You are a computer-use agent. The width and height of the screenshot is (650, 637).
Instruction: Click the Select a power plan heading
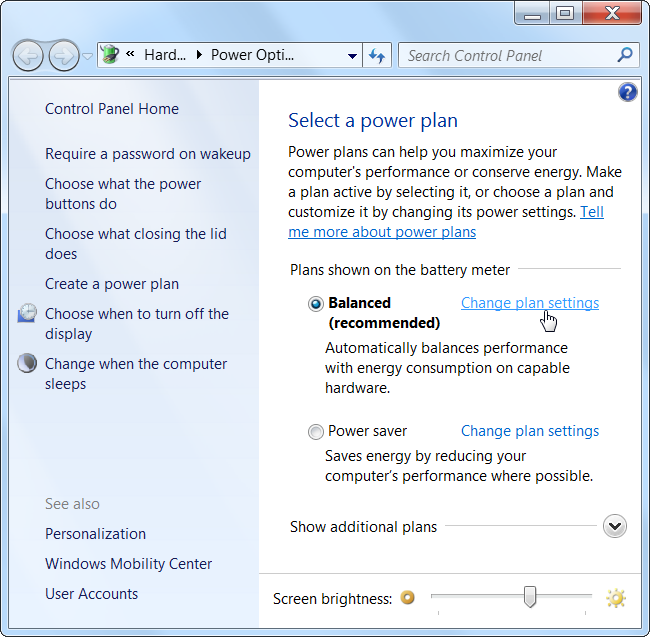pyautogui.click(x=373, y=121)
